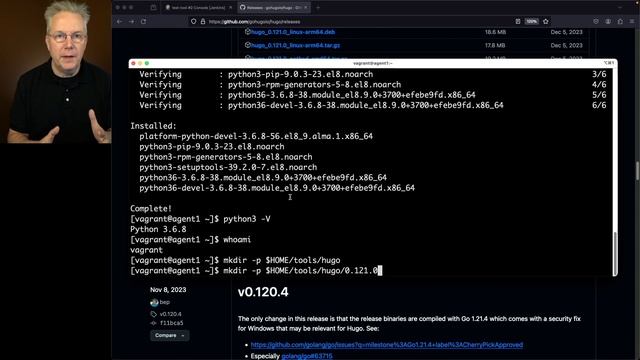This screenshot has height=360, width=640.
Task: Click the sidebar toggle icon left of tabs
Action: 153,8
